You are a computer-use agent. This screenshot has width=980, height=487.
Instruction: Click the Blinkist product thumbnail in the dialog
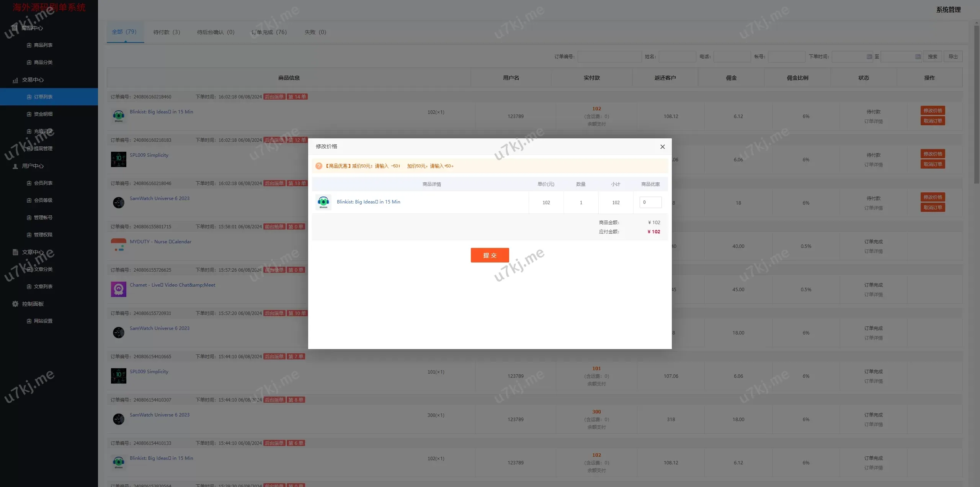[323, 202]
